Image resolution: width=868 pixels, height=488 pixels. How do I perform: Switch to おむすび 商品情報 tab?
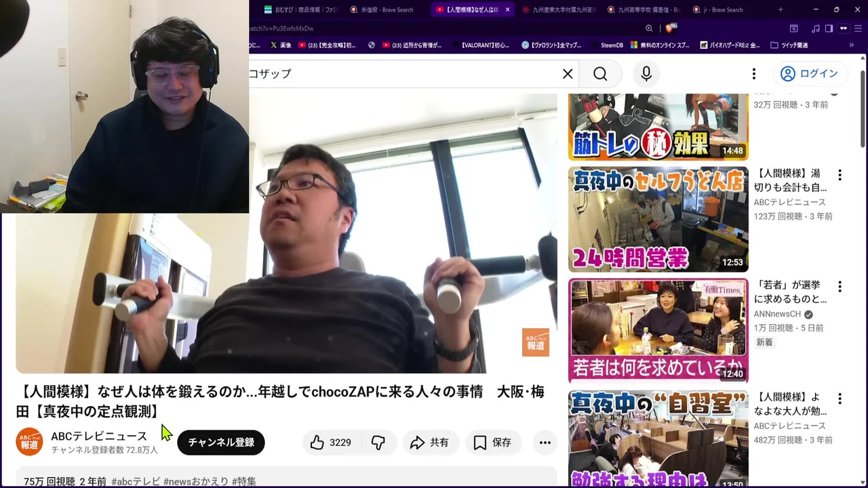[x=300, y=9]
